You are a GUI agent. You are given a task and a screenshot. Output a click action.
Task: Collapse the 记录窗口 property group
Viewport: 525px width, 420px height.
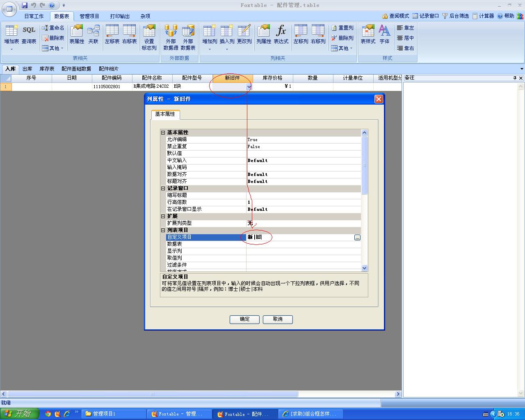pyautogui.click(x=163, y=188)
